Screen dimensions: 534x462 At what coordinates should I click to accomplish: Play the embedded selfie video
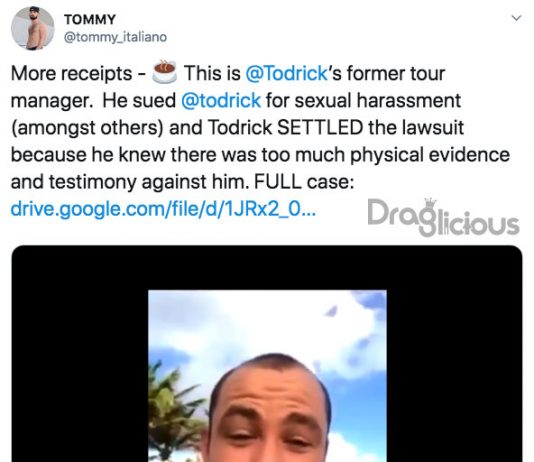(x=267, y=376)
